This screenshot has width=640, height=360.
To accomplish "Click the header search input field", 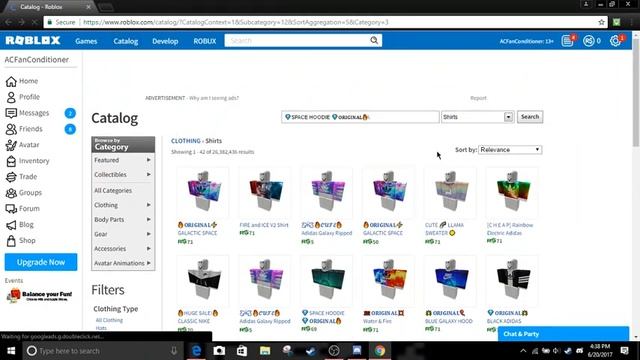I will 297,40.
